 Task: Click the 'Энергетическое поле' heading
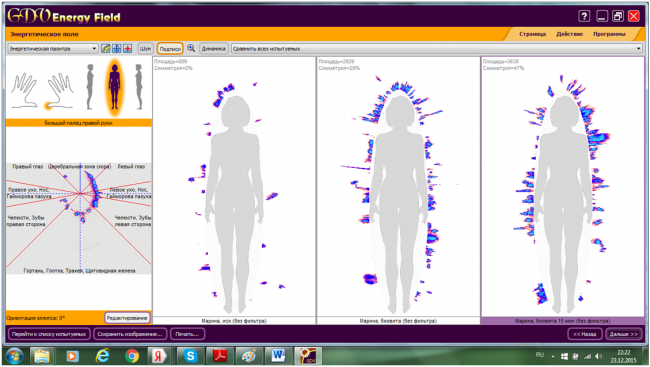44,34
